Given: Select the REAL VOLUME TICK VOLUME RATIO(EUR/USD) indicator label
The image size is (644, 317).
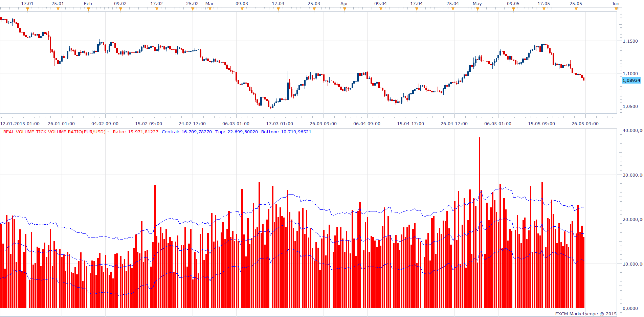Looking at the screenshot, I should 54,132.
